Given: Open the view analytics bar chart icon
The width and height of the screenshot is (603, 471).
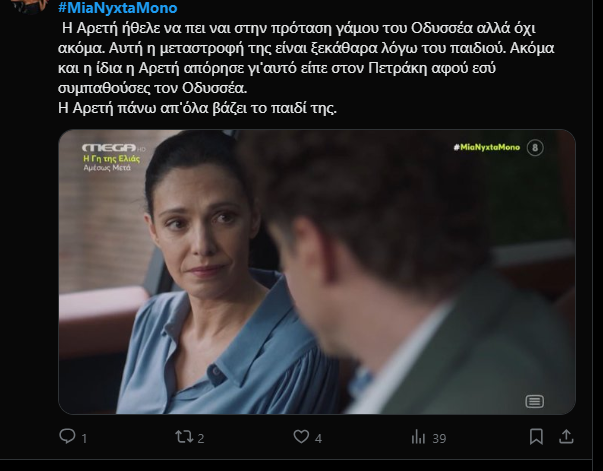Looking at the screenshot, I should click(x=418, y=437).
